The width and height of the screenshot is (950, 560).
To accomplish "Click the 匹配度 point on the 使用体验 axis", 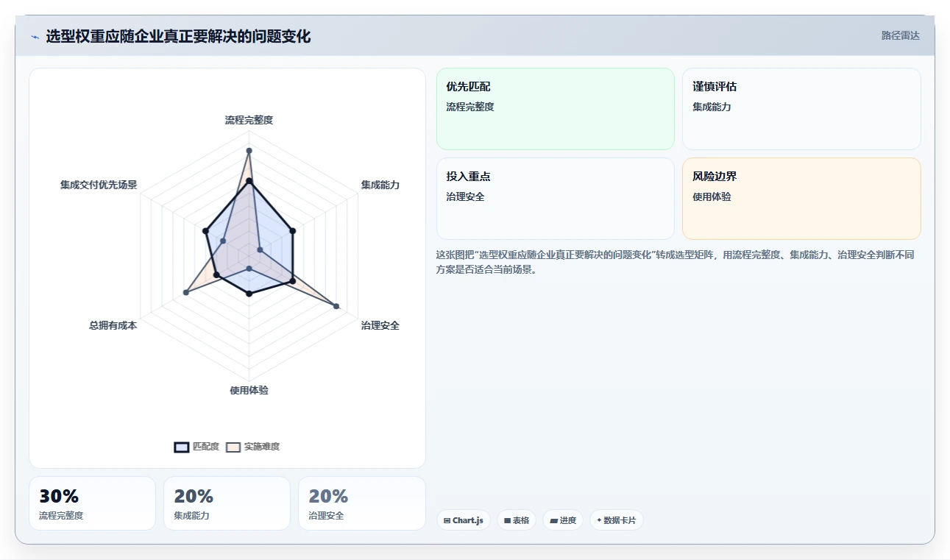I will point(249,294).
